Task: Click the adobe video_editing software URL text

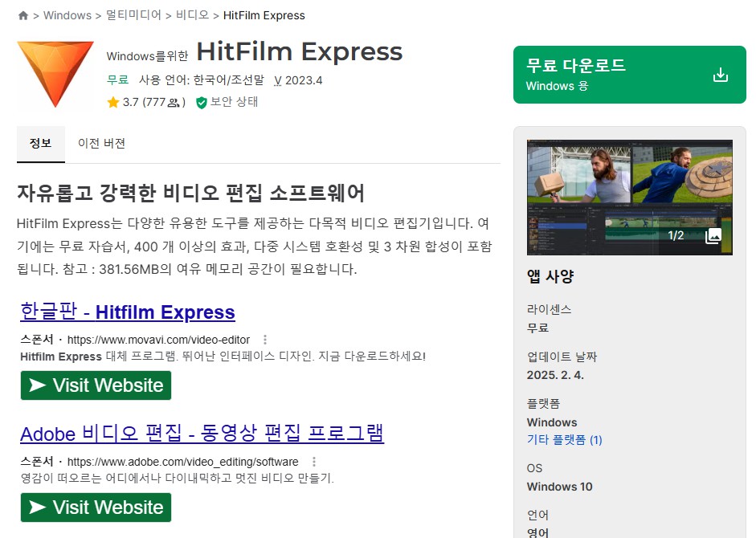Action: coord(182,462)
